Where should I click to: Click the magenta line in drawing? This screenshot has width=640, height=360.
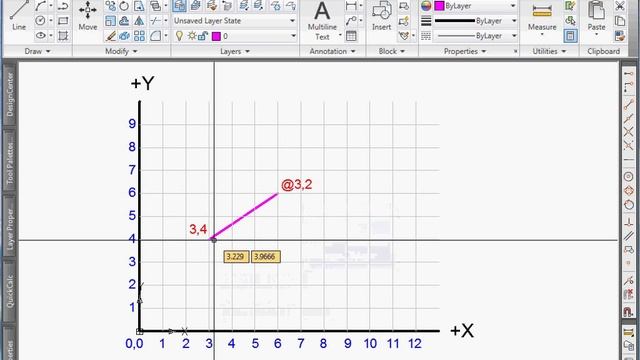click(245, 216)
